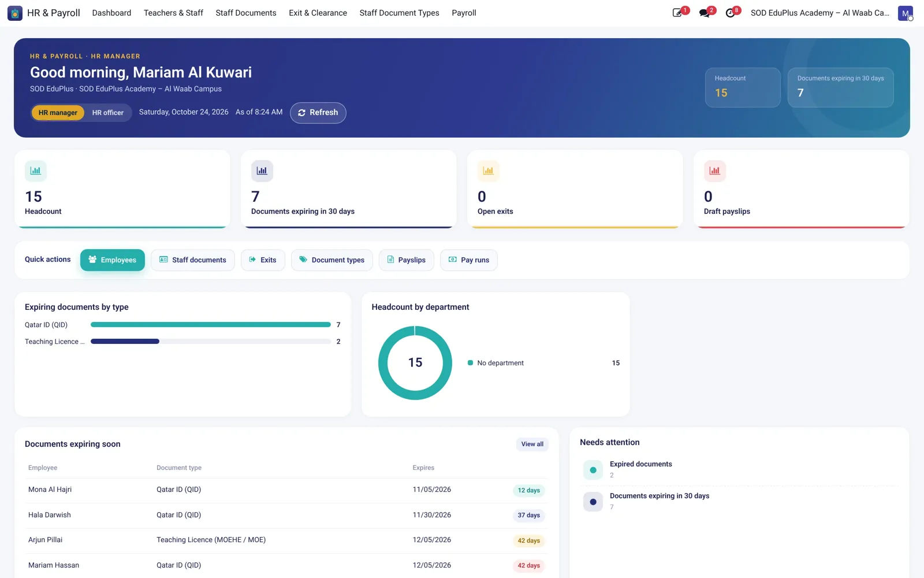
Task: Select the Arjun Pillai row
Action: click(x=286, y=540)
